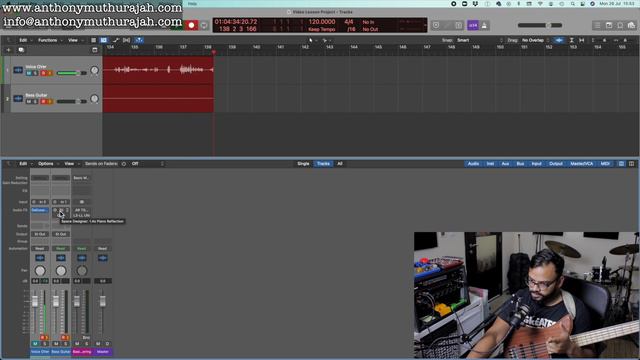Screen dimensions: 640x360
Task: Click the red Record button in transport
Action: [191, 25]
